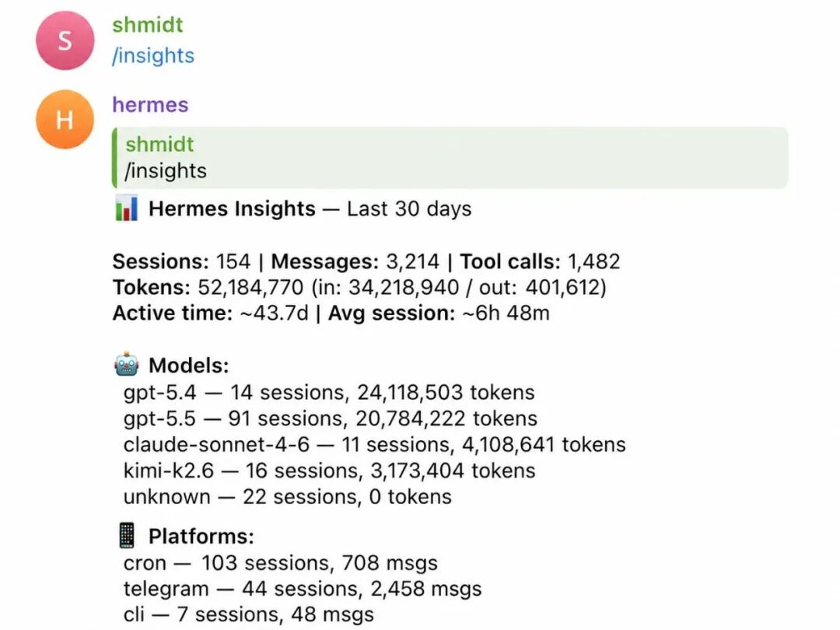Click the telegram platform entry
The image size is (840, 630).
(303, 589)
